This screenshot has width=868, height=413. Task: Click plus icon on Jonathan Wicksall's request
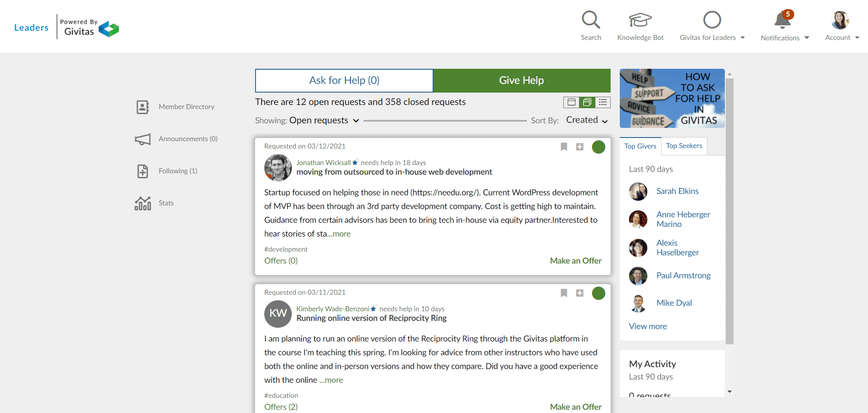tap(580, 147)
